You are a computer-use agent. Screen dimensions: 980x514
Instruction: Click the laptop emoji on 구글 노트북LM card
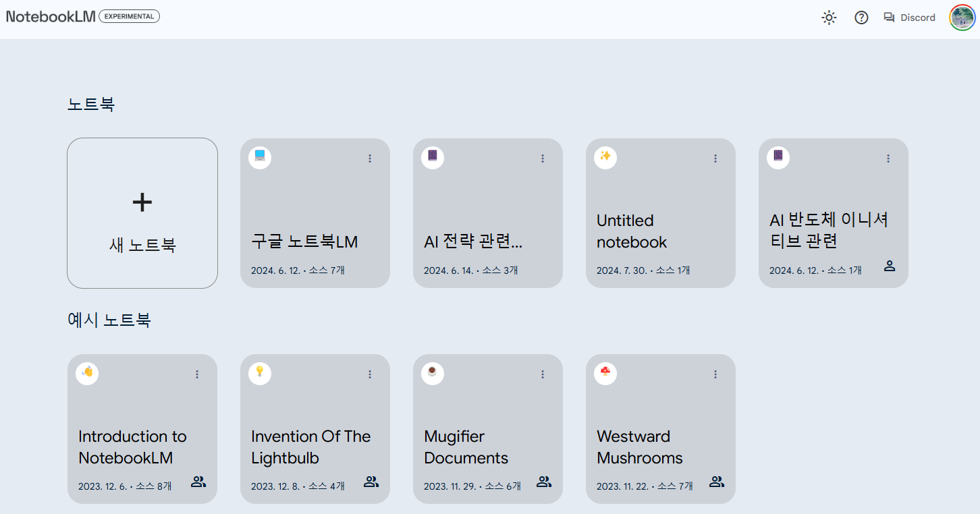[260, 157]
